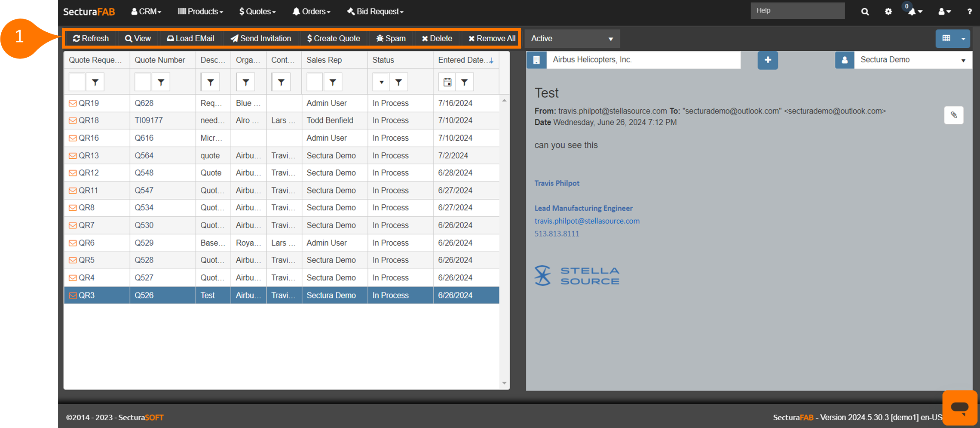
Task: Click filter icon under Sales Rep column
Action: click(333, 82)
